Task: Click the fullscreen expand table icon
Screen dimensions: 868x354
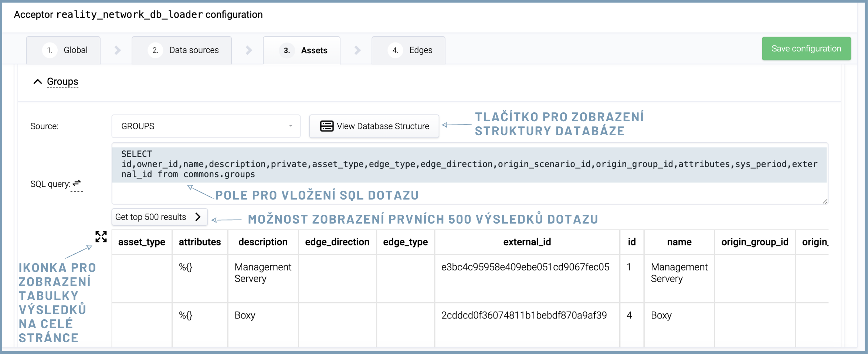Action: click(101, 237)
